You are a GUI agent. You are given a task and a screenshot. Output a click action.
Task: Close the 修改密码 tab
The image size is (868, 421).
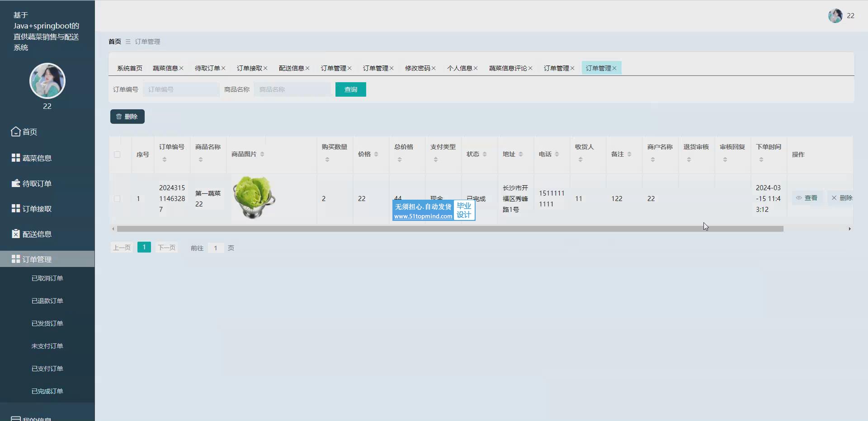[x=434, y=68]
